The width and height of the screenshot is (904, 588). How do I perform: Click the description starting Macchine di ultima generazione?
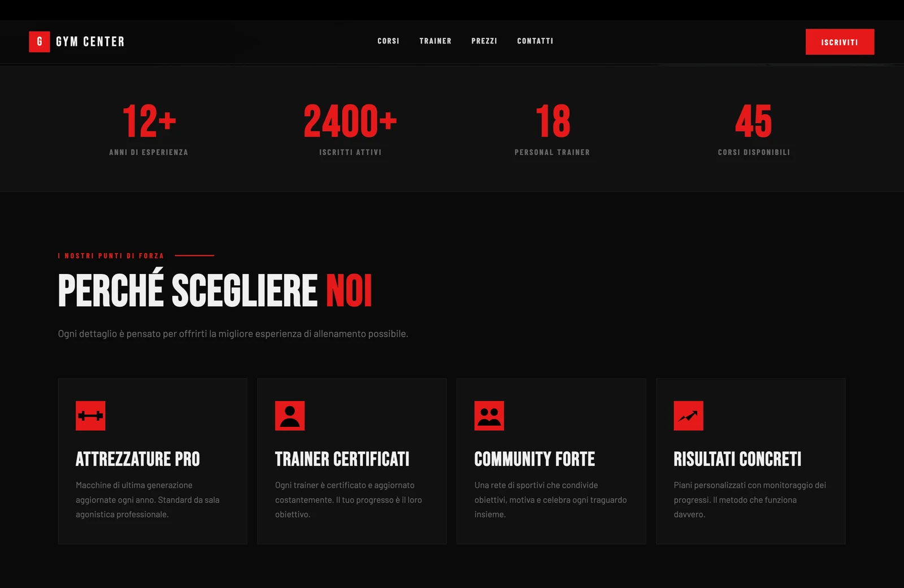coord(147,500)
